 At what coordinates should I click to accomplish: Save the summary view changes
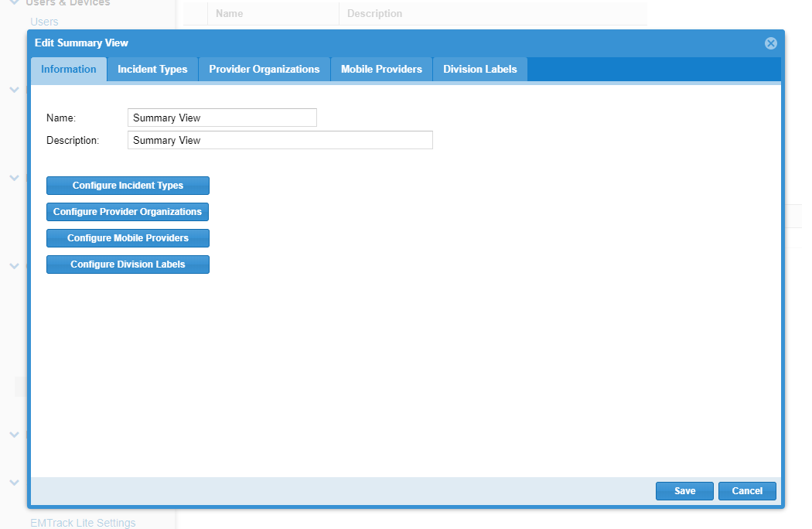point(684,490)
